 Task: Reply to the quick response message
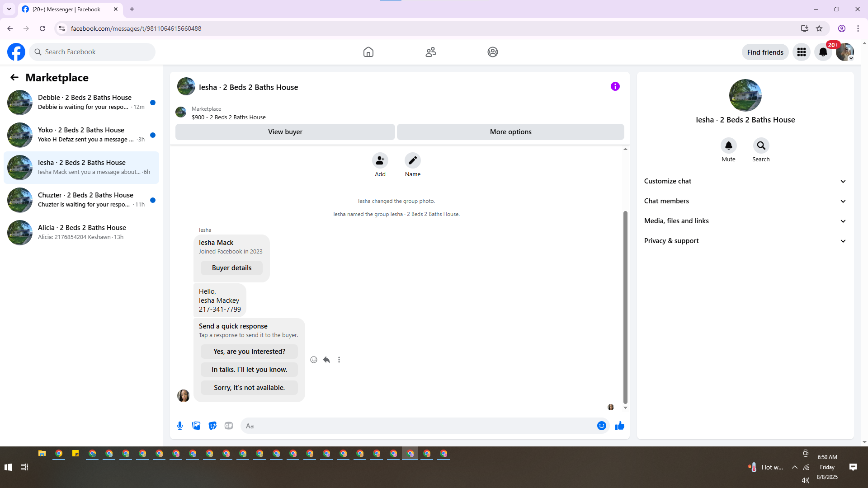coord(326,360)
